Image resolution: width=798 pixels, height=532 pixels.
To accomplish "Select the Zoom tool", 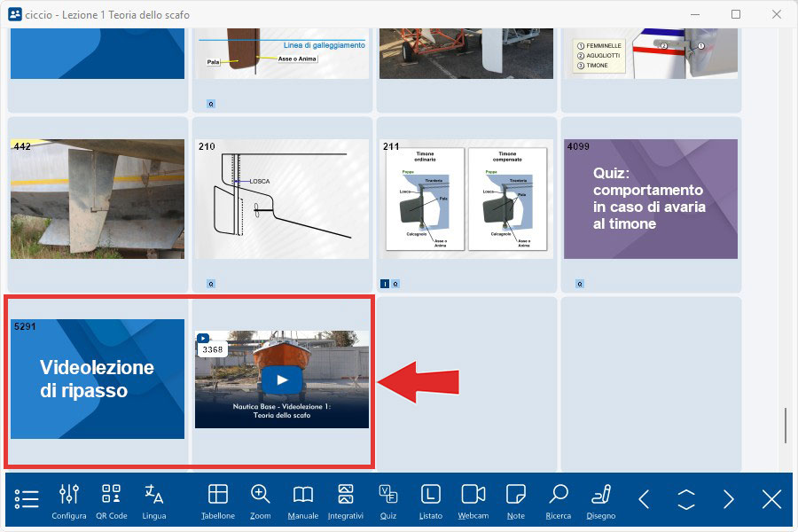I will tap(261, 499).
